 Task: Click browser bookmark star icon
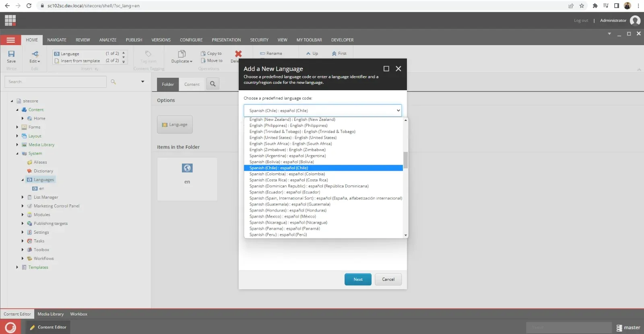click(582, 6)
